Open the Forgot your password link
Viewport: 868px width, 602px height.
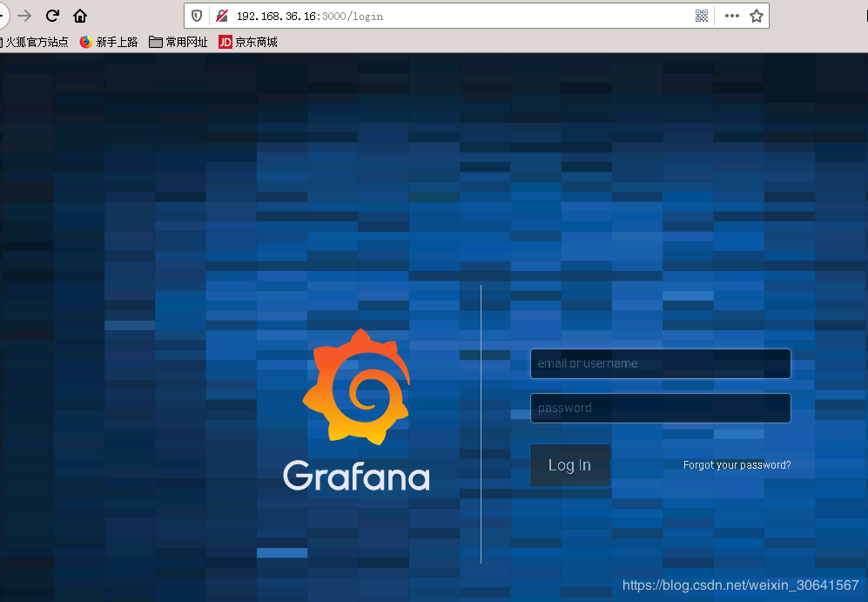(737, 465)
